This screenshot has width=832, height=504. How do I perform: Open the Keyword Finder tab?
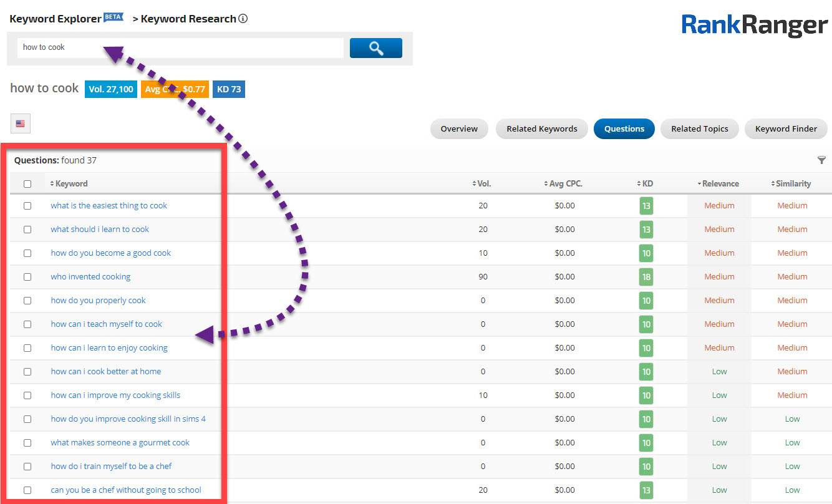786,129
